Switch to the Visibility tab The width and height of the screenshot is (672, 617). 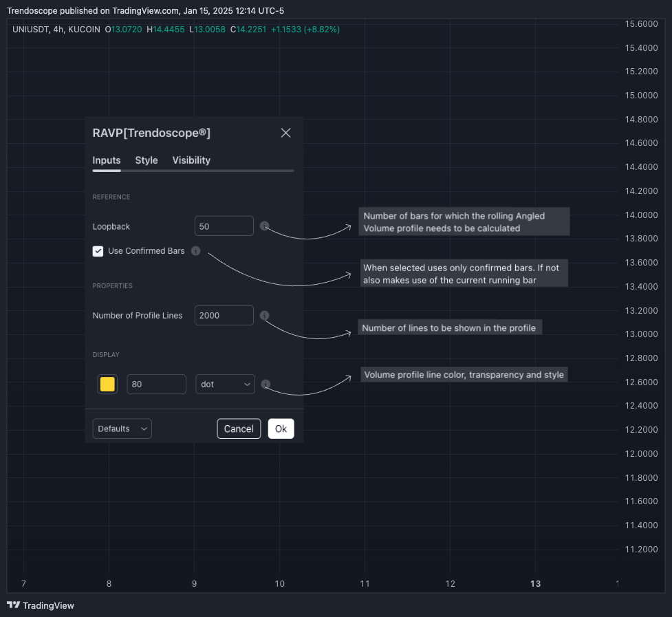tap(191, 160)
